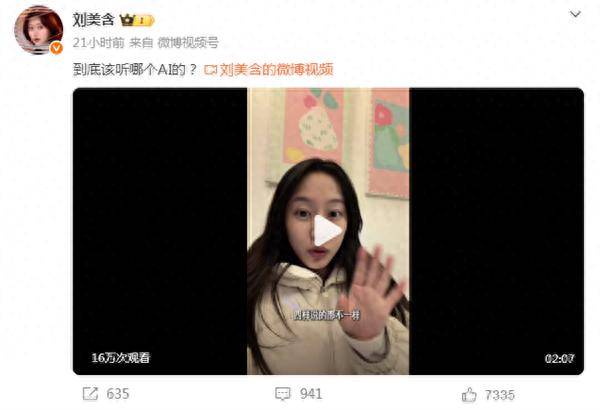Open the comment bubble icon
This screenshot has height=410, width=600.
point(283,394)
